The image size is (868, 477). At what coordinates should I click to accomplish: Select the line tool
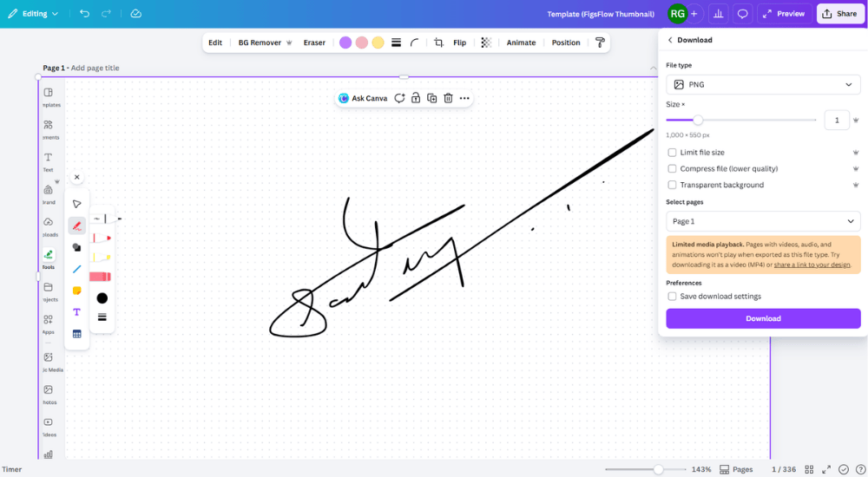pyautogui.click(x=77, y=269)
